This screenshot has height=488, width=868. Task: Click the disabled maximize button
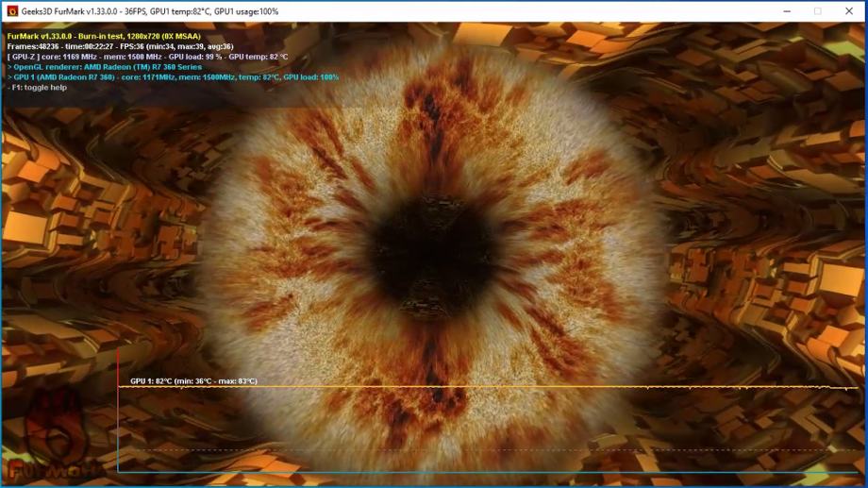point(818,11)
